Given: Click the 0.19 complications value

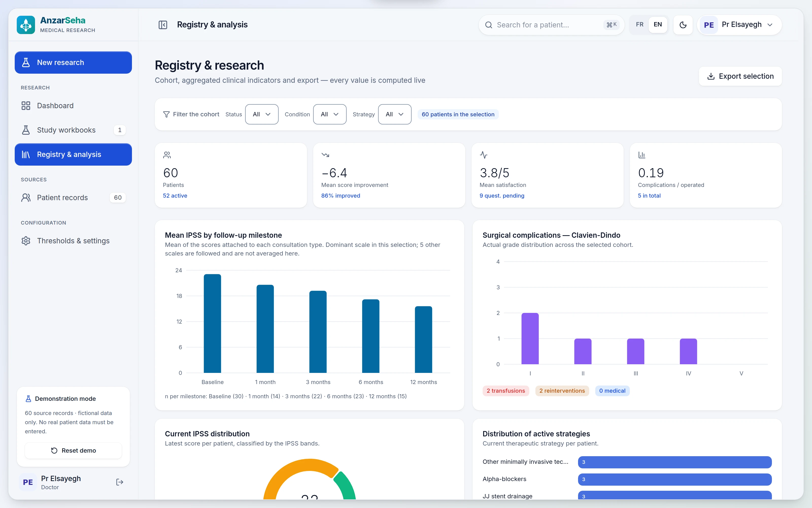Looking at the screenshot, I should coord(651,173).
